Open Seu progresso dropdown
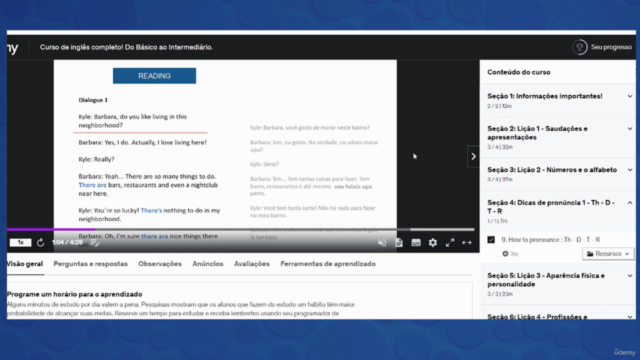 pos(611,47)
